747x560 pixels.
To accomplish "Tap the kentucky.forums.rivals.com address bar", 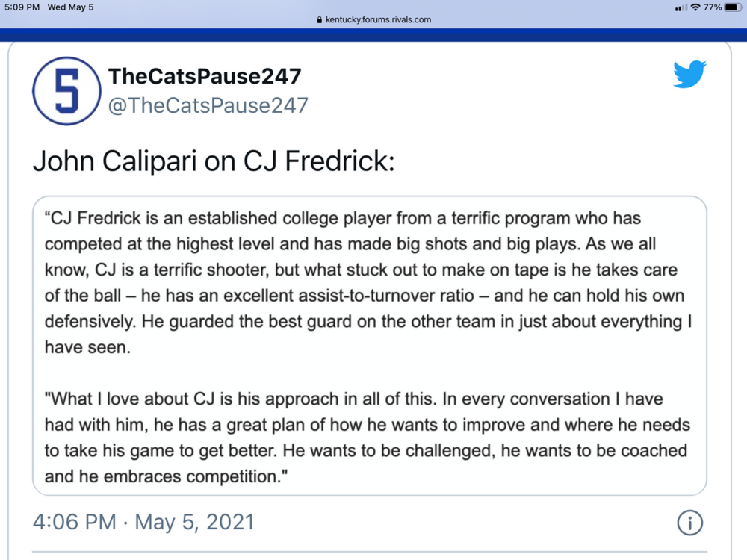I will point(373,19).
